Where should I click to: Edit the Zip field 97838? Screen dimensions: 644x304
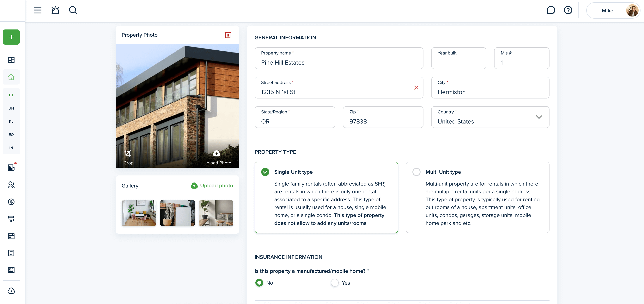click(383, 117)
